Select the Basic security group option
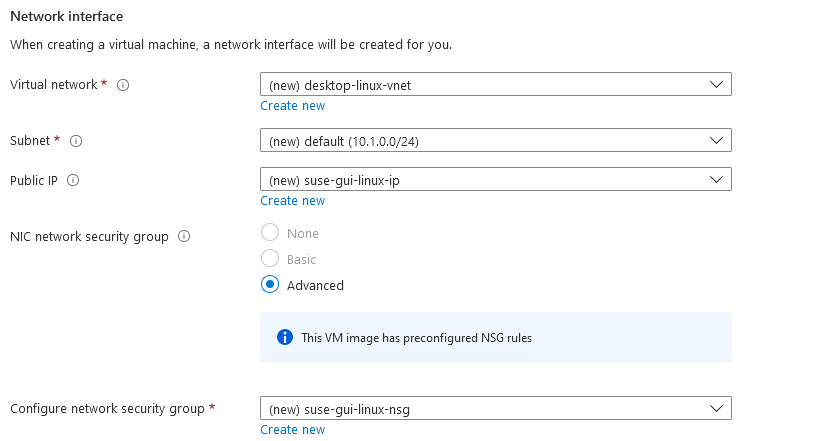Screen dimensions: 823x441 270,258
